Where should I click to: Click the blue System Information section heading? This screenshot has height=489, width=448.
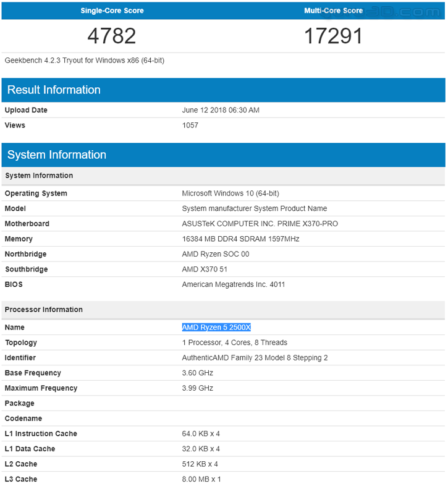tap(57, 155)
